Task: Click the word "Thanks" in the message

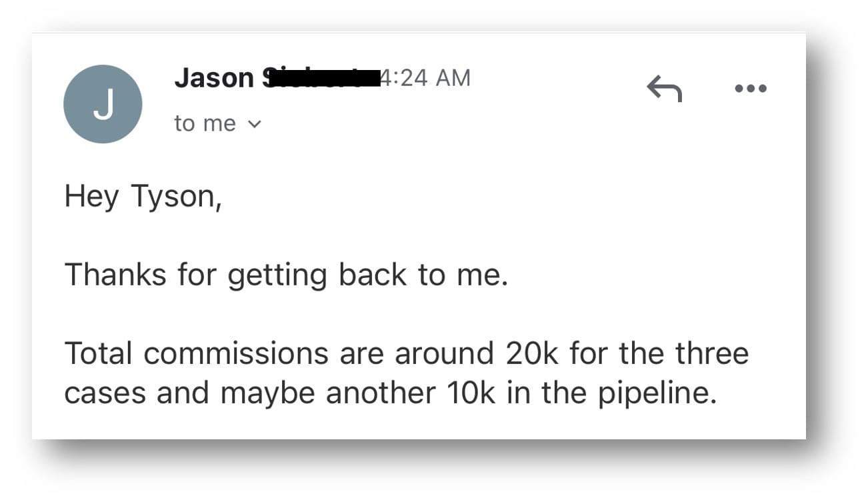Action: (x=115, y=274)
